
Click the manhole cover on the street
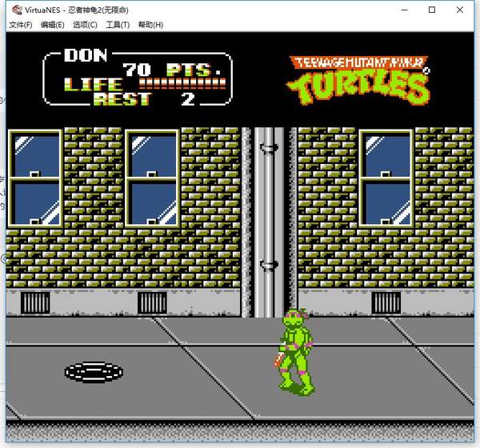(x=94, y=372)
